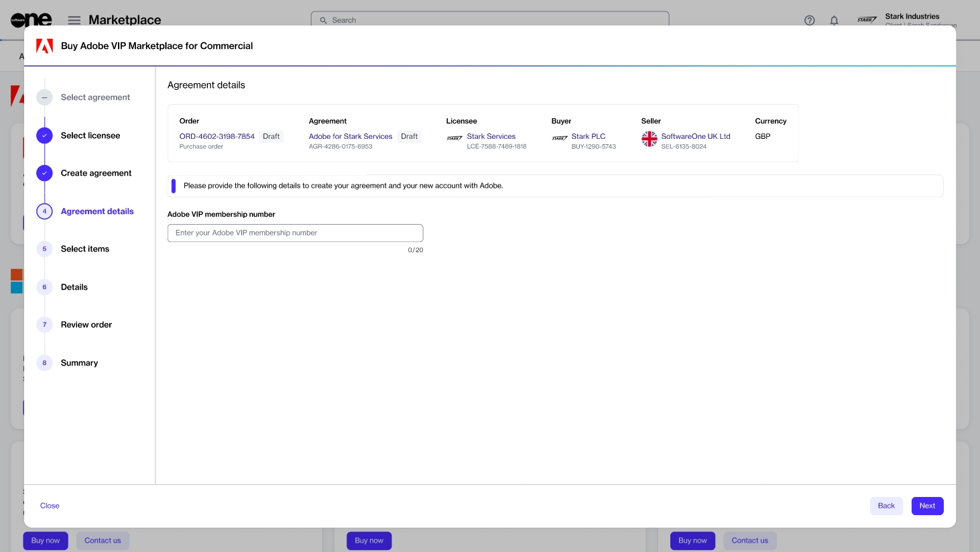Image resolution: width=980 pixels, height=552 pixels.
Task: Click the Purchase order label
Action: point(201,146)
